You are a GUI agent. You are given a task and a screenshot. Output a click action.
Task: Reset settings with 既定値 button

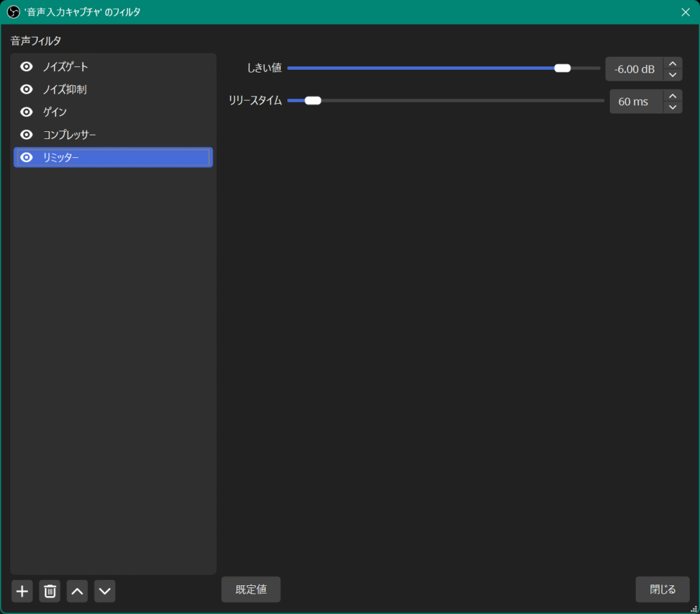(251, 589)
